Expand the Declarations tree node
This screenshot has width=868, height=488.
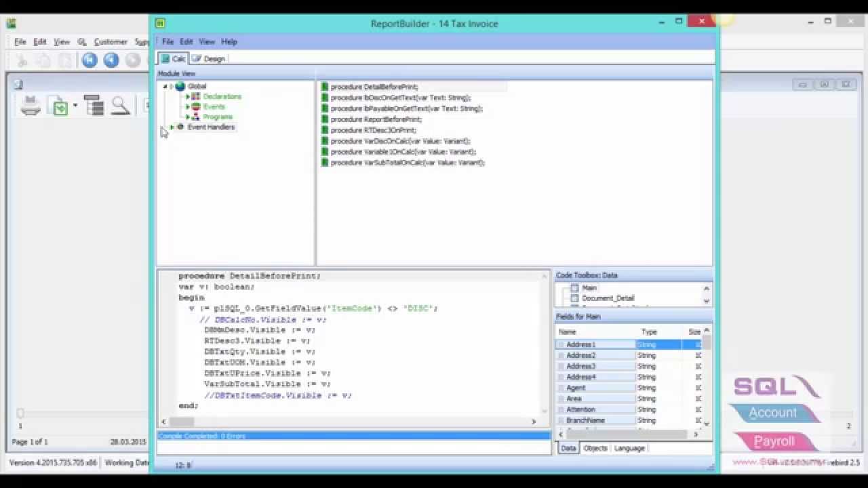click(187, 97)
